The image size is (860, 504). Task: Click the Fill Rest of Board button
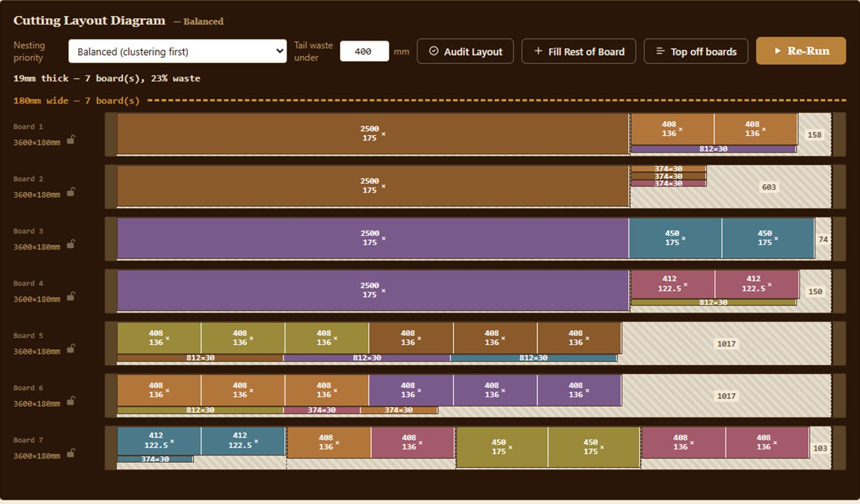579,52
